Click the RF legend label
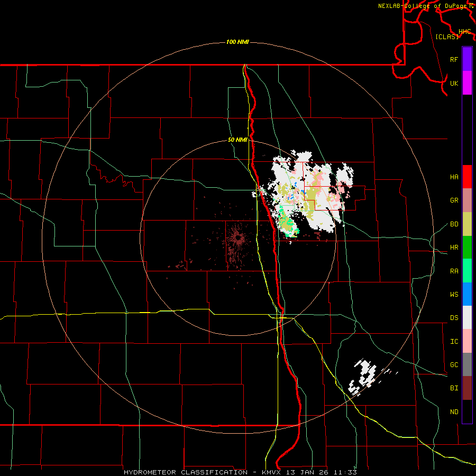 454,60
